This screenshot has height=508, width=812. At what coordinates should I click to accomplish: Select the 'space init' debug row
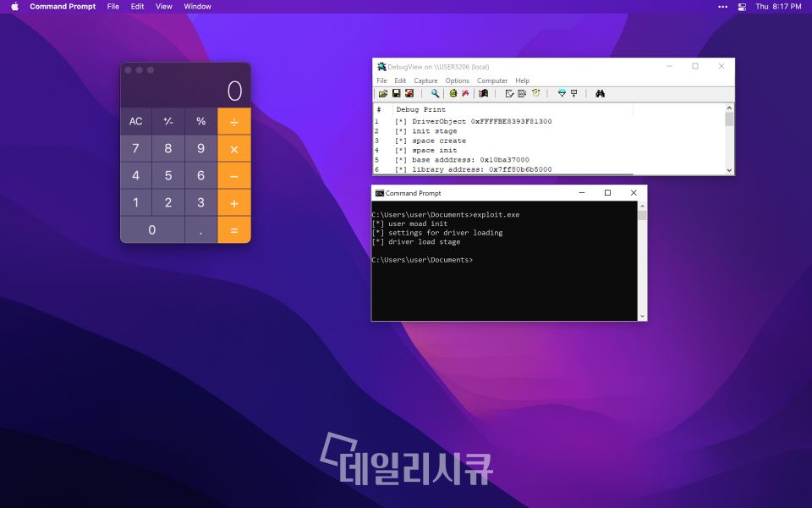(x=425, y=151)
